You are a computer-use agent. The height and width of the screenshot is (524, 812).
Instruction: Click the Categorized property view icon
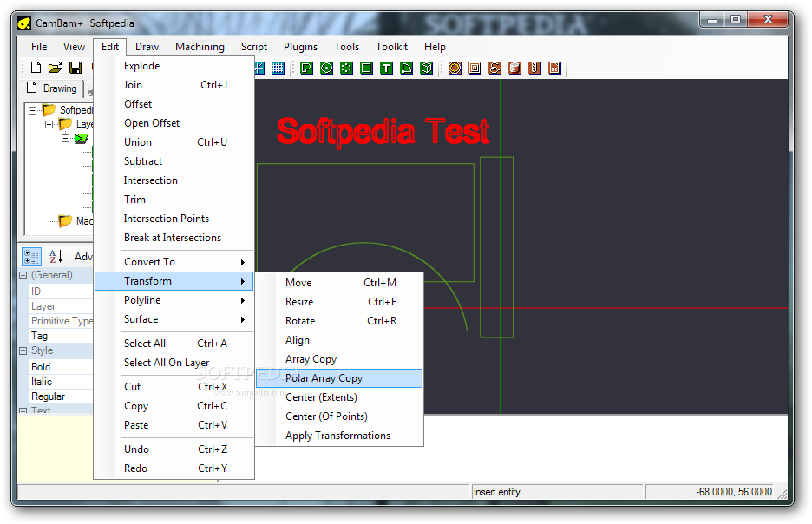(31, 256)
